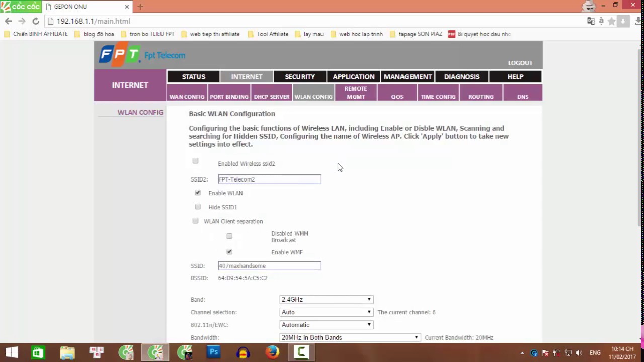
Task: Switch to the SECURITY tab
Action: tap(300, 77)
